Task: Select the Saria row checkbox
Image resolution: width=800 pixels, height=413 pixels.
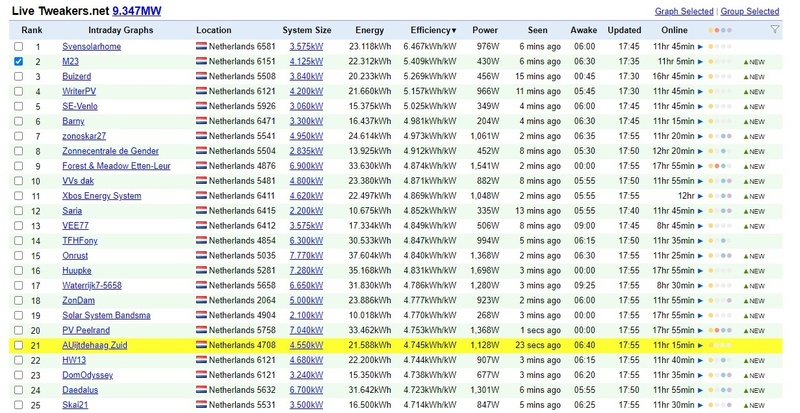Action: (18, 211)
